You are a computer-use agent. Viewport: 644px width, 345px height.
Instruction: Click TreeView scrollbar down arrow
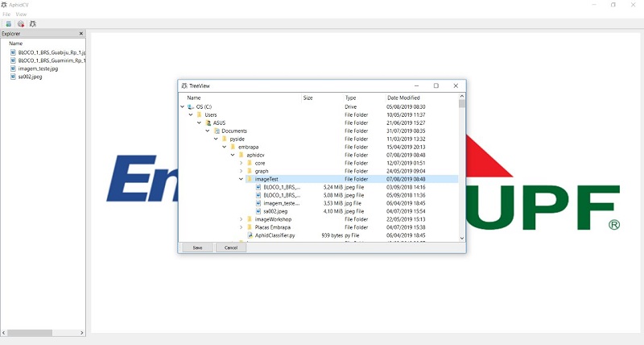(x=462, y=238)
